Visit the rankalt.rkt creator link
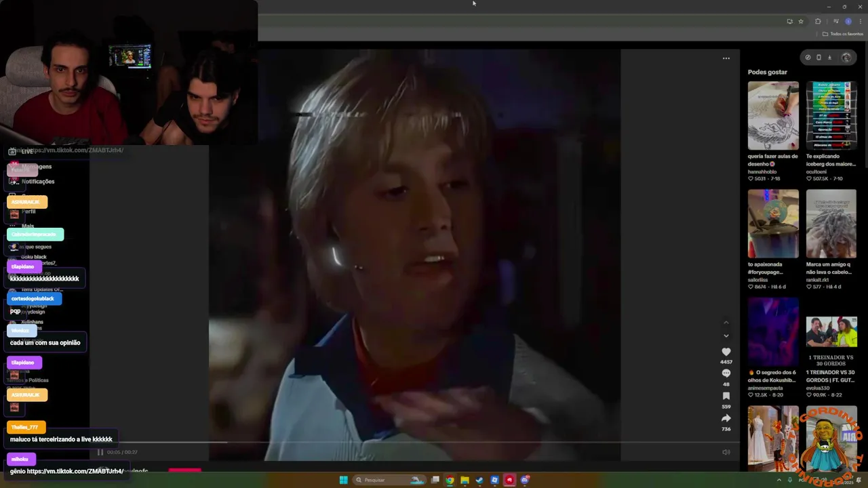 (818, 279)
